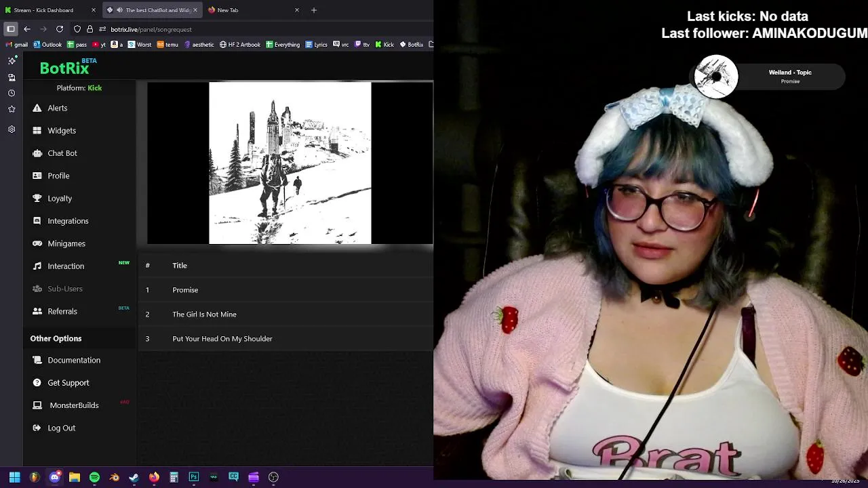The width and height of the screenshot is (868, 488).
Task: Open the Documentation link
Action: (66, 360)
